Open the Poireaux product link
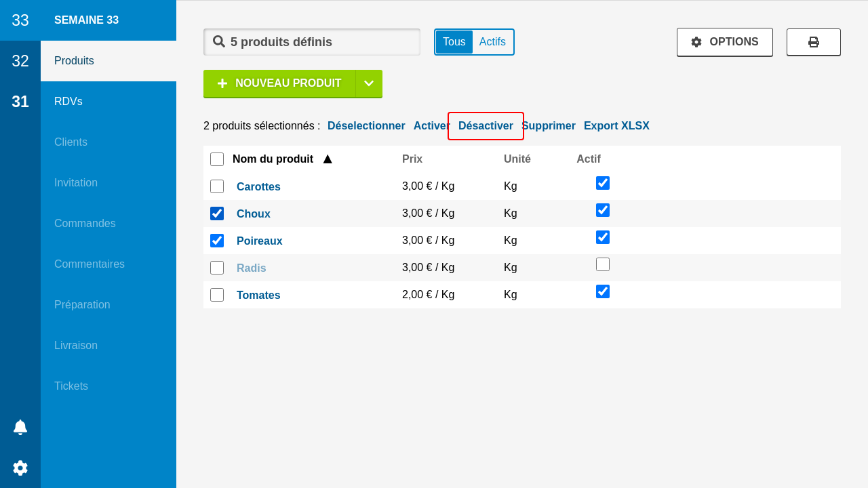Screen dimensions: 868x488 click(259, 241)
